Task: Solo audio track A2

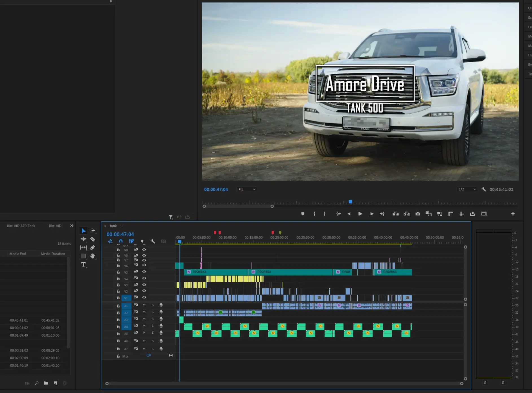Action: pos(153,312)
